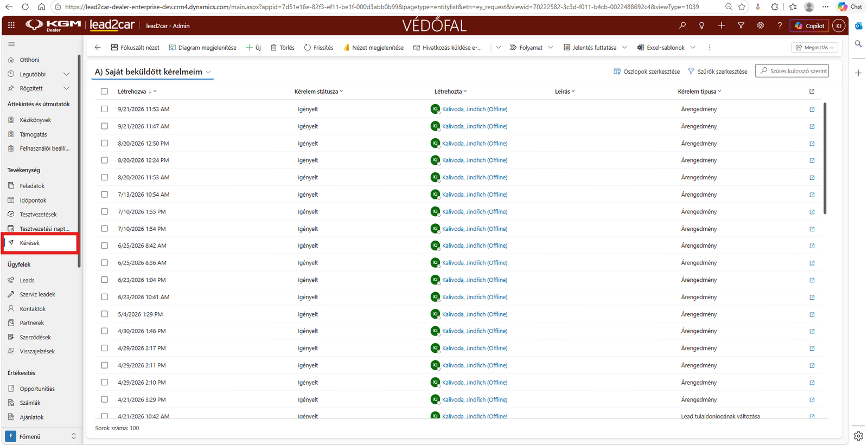
Task: Go back with the command bar arrow
Action: click(98, 48)
